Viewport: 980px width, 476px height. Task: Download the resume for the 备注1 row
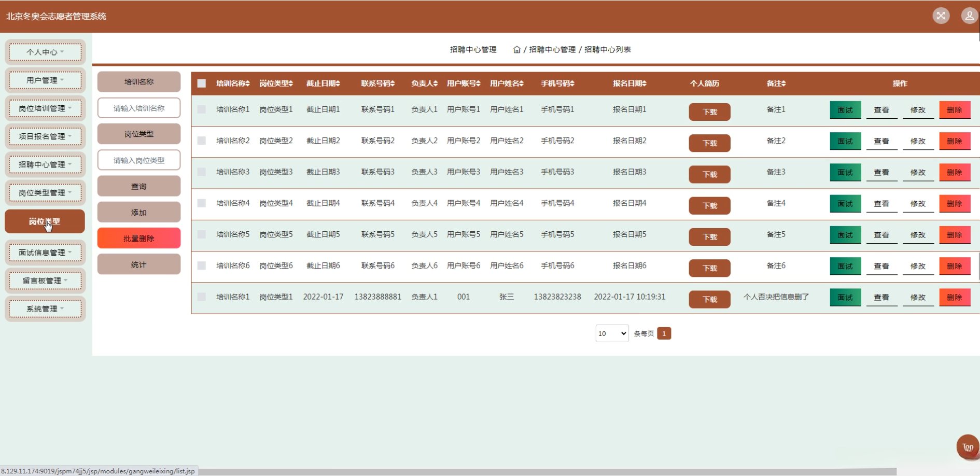click(x=709, y=112)
